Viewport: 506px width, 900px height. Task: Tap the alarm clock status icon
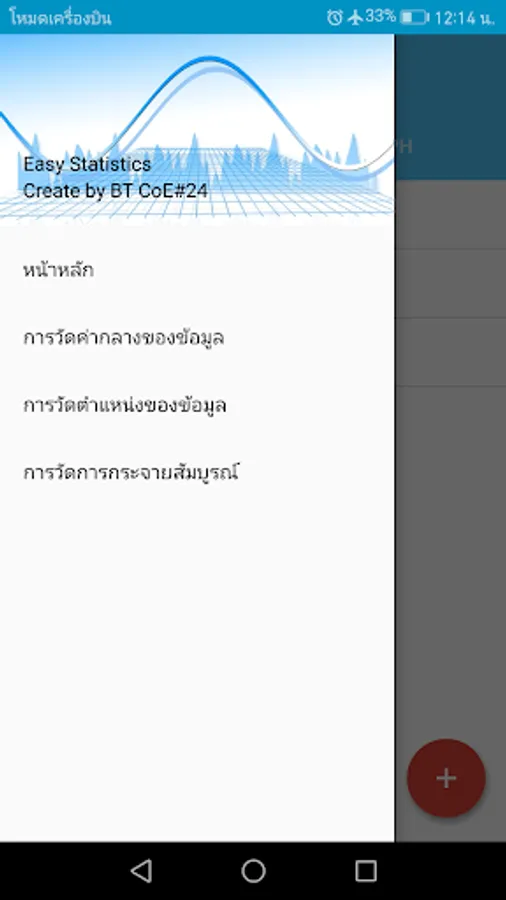334,17
